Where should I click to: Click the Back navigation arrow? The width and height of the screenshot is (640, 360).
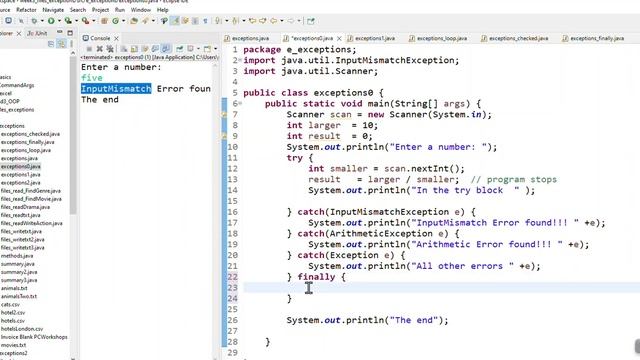[x=273, y=21]
